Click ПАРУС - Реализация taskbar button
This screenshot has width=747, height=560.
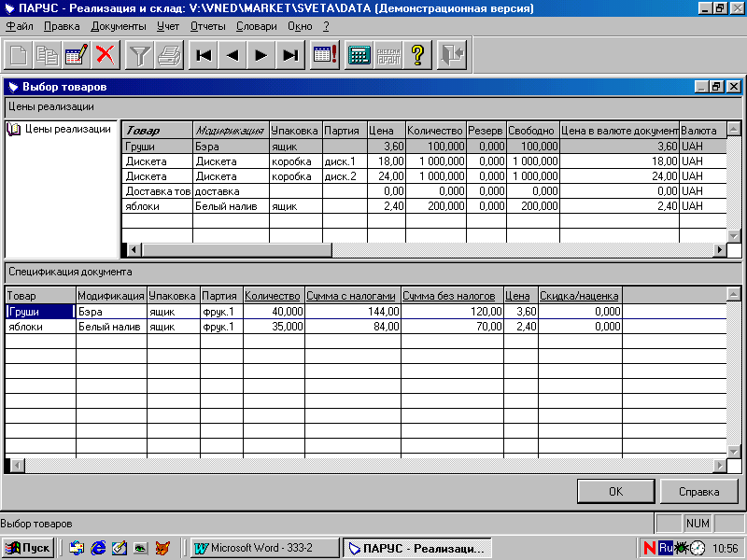(416, 548)
